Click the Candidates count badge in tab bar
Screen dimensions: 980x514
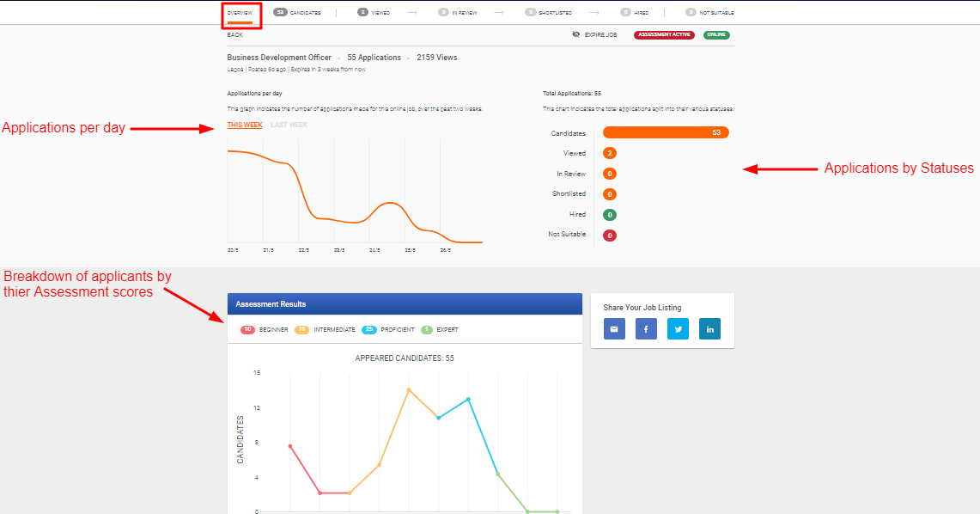280,12
